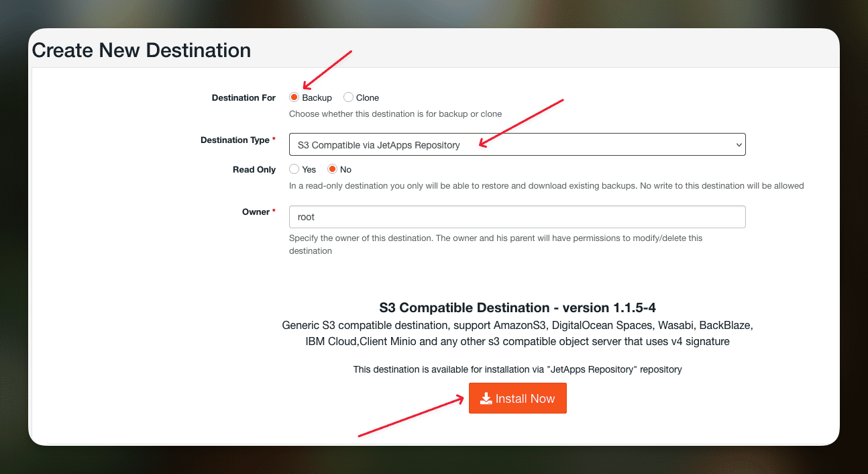868x474 pixels.
Task: Expand the destination type list showing S3 Compatible
Action: point(517,144)
